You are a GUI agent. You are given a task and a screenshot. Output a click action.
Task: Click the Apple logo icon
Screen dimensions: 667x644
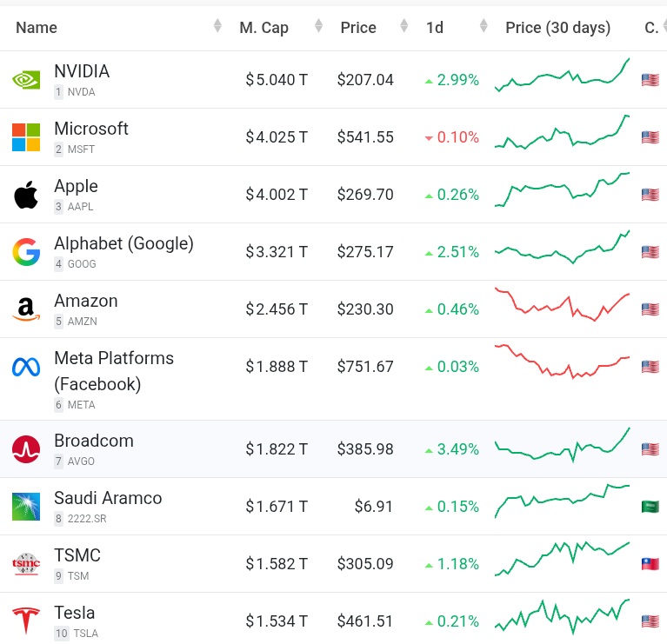26,195
